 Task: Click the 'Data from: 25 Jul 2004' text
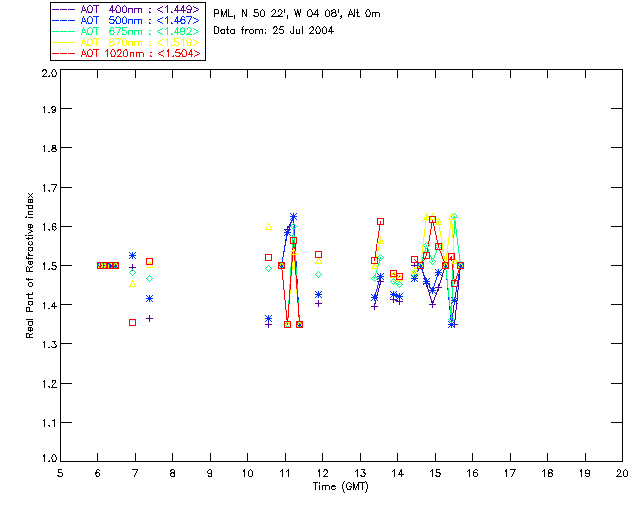(x=273, y=30)
